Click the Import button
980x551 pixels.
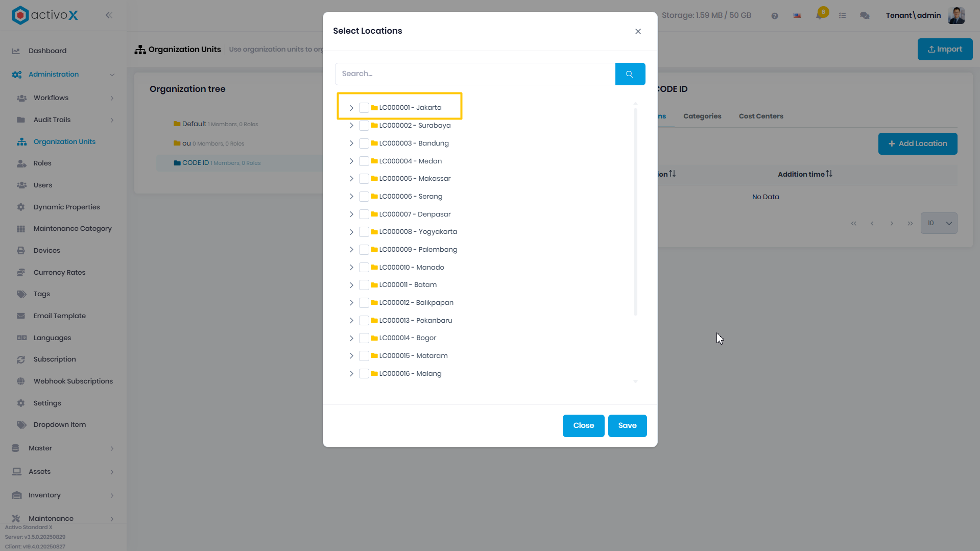point(945,50)
